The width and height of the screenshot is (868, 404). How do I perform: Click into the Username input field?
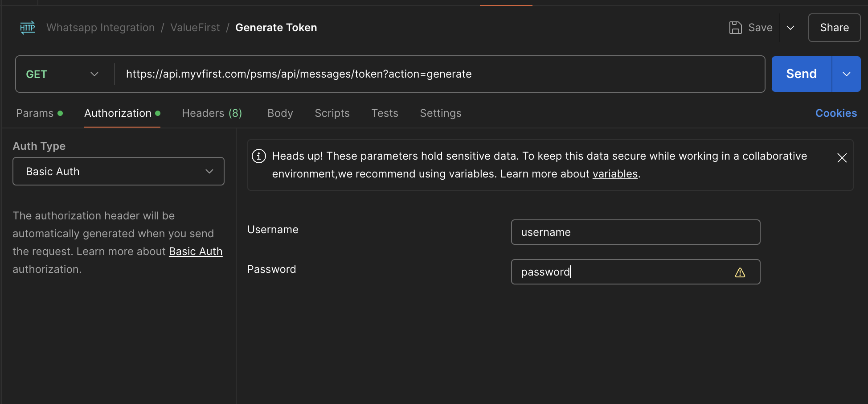[635, 232]
